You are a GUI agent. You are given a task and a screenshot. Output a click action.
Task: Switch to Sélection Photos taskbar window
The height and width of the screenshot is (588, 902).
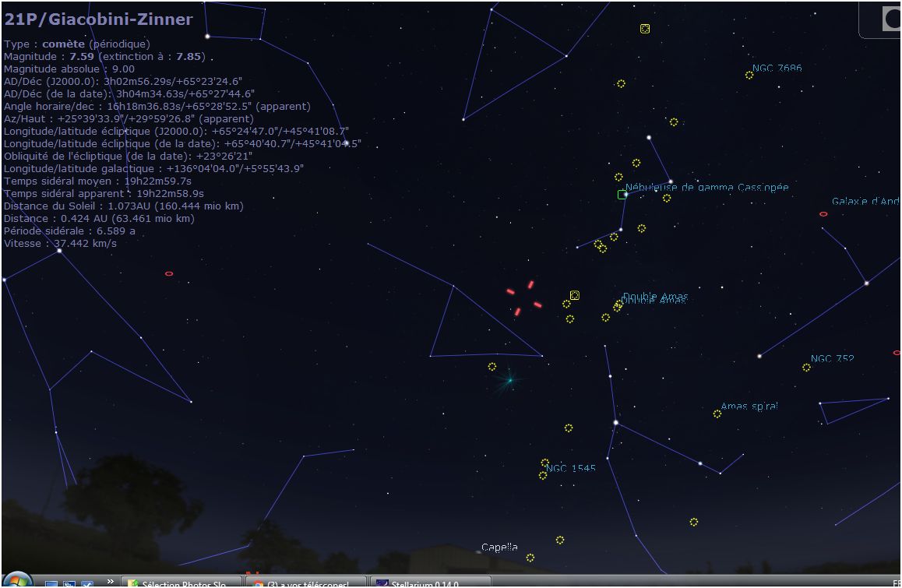tap(182, 583)
